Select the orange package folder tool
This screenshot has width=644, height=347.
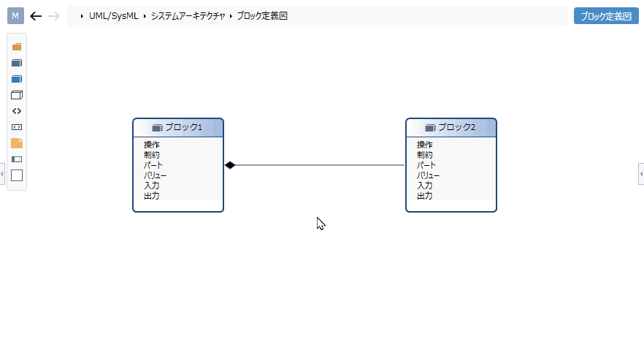tap(17, 47)
